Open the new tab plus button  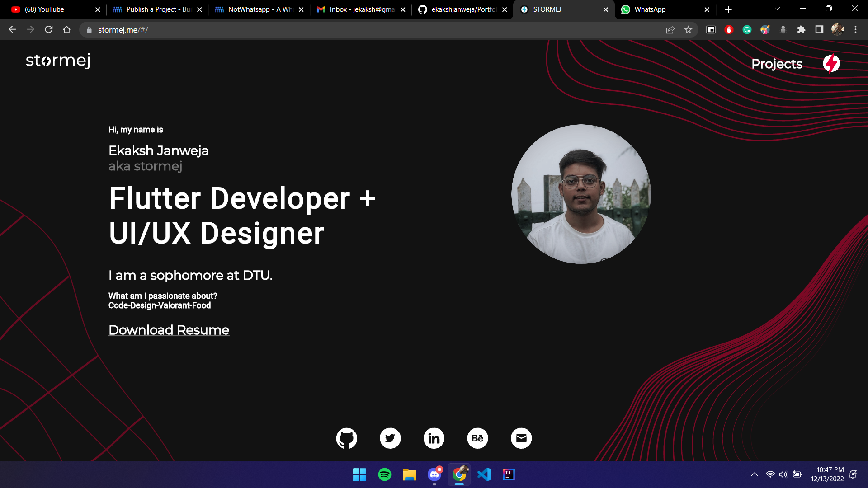coord(728,9)
